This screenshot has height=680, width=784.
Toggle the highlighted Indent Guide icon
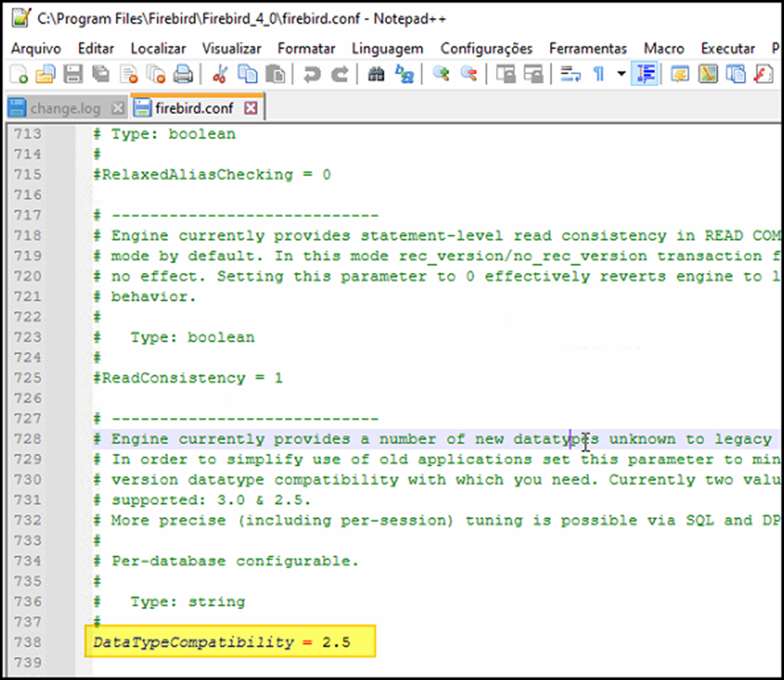pyautogui.click(x=645, y=74)
